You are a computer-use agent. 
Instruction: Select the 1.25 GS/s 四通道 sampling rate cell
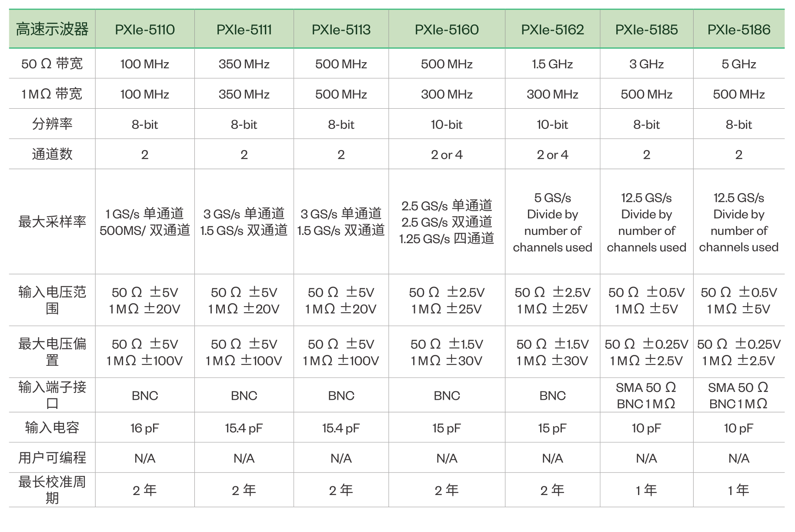pos(447,239)
